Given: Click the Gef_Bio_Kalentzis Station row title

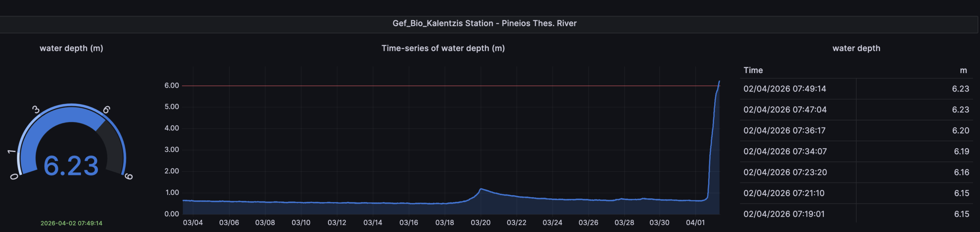Looking at the screenshot, I should 484,23.
